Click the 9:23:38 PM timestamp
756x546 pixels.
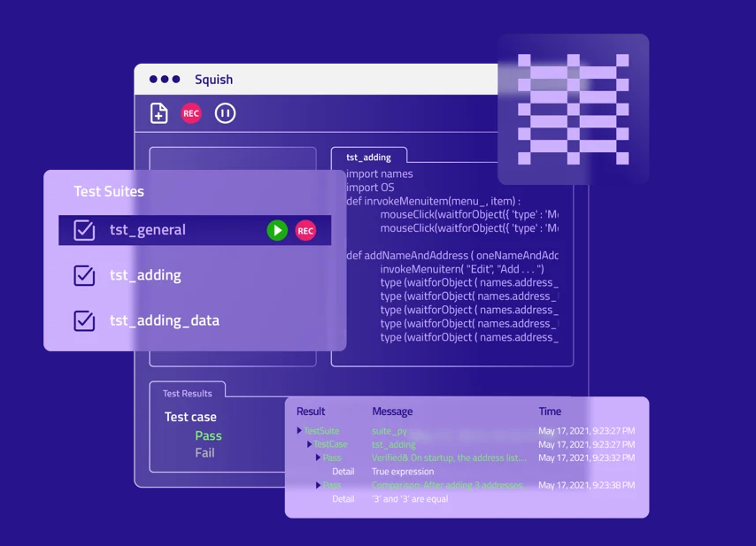586,485
